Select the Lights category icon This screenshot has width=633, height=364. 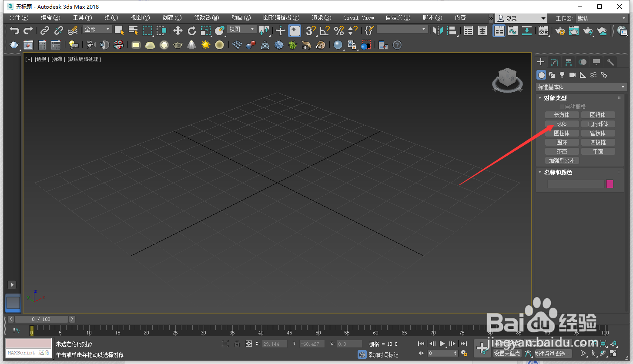[x=562, y=75]
